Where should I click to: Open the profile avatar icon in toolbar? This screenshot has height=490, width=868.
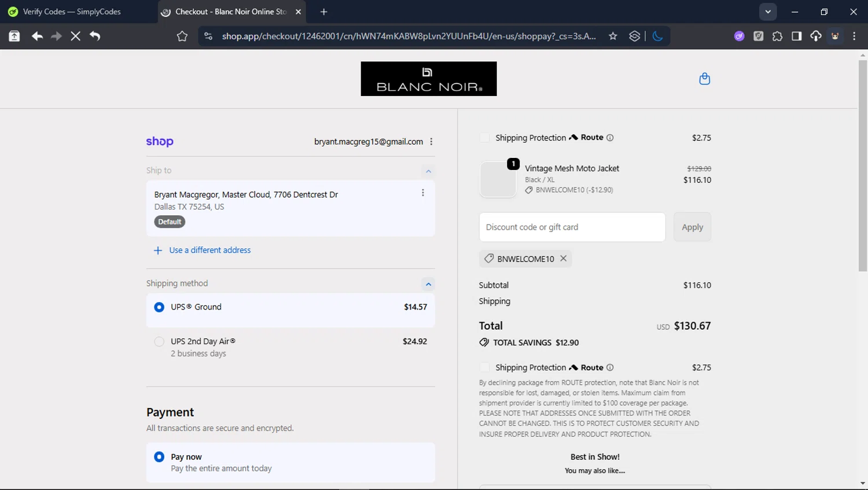click(x=835, y=36)
